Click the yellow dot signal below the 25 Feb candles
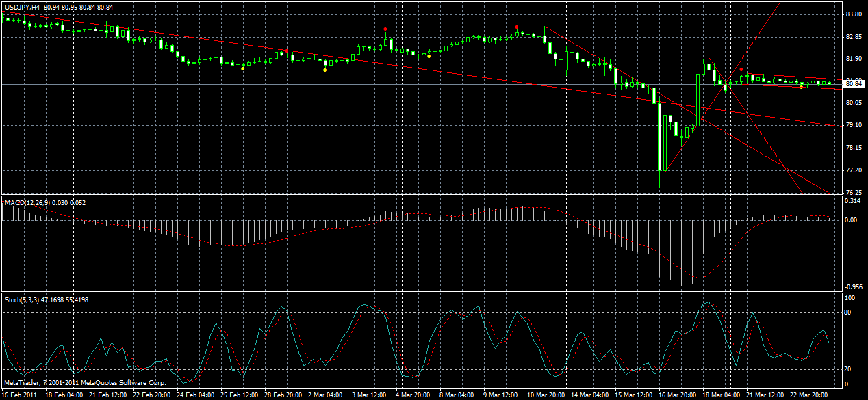868x400 pixels. pyautogui.click(x=242, y=69)
